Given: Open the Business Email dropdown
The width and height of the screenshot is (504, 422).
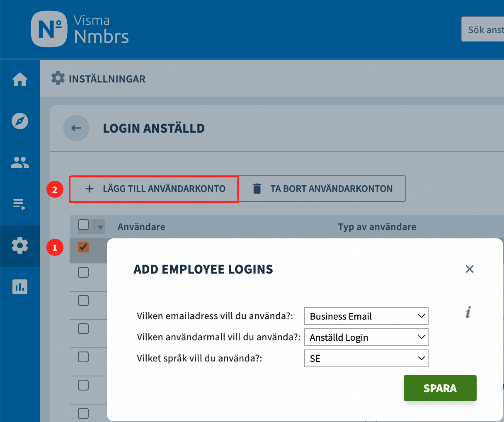Looking at the screenshot, I should 366,316.
